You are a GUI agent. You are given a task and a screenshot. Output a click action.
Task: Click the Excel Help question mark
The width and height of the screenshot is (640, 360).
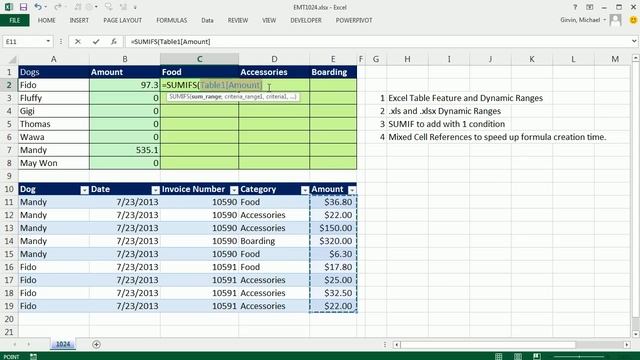(x=575, y=7)
